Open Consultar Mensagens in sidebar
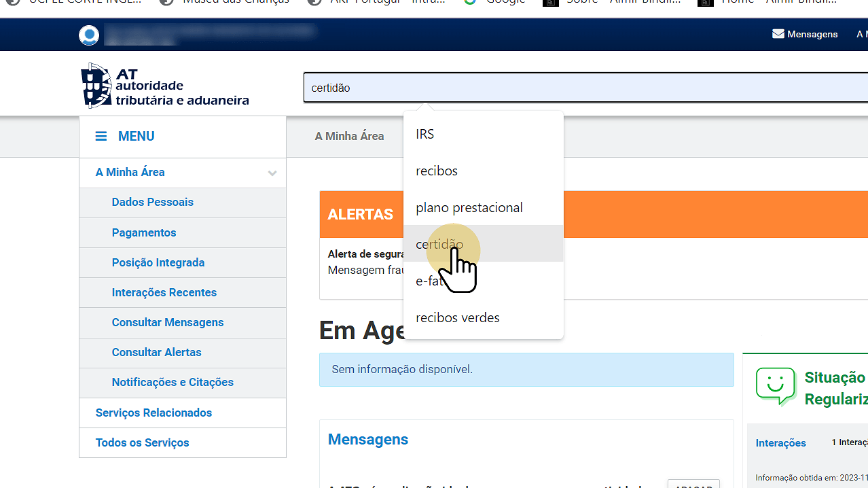Screen dimensions: 868x488 (168, 322)
